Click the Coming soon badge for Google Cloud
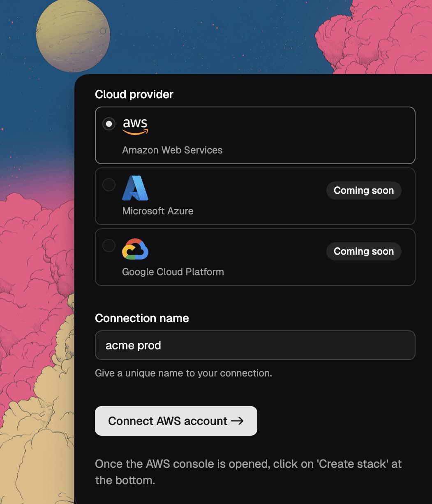This screenshot has width=432, height=504. coord(364,251)
